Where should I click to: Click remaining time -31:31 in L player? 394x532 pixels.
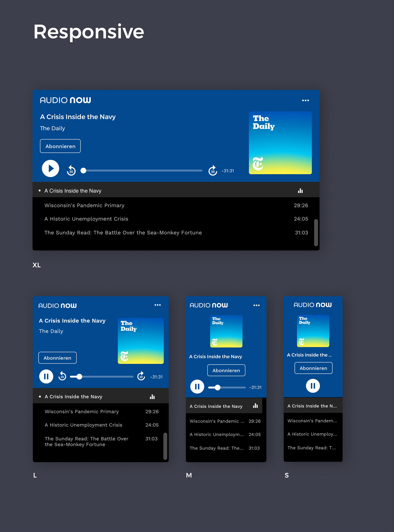coord(156,377)
